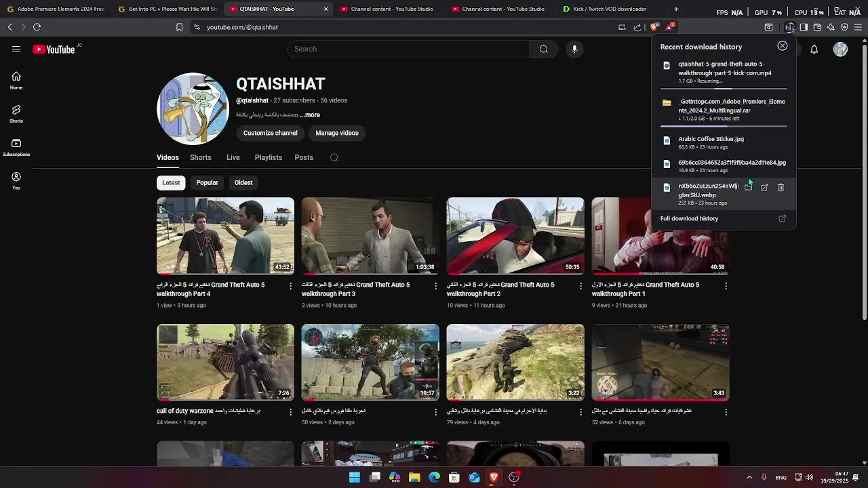The image size is (868, 488).
Task: Show nXb6oZuLzun2S4nWlj file in folder
Action: [748, 188]
